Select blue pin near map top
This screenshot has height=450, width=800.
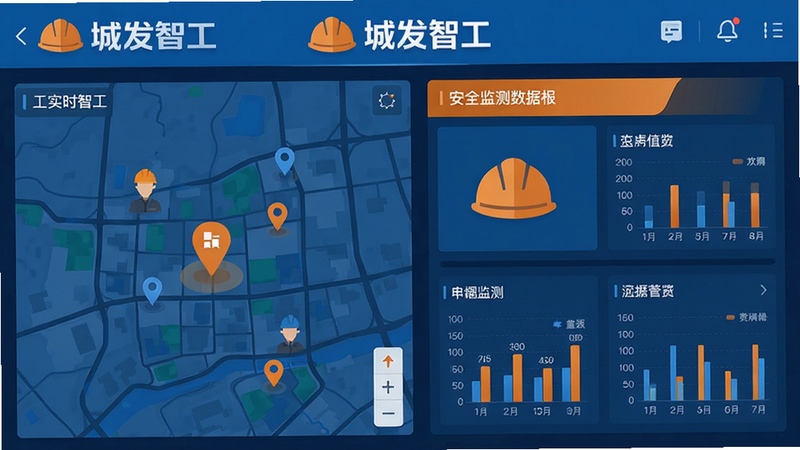(x=285, y=161)
